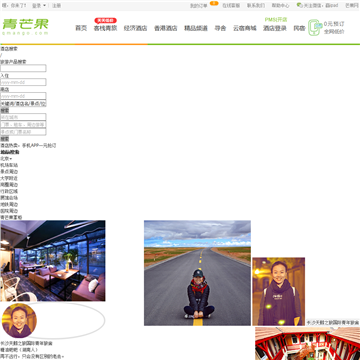Click the green Qmango logo

pos(25,26)
